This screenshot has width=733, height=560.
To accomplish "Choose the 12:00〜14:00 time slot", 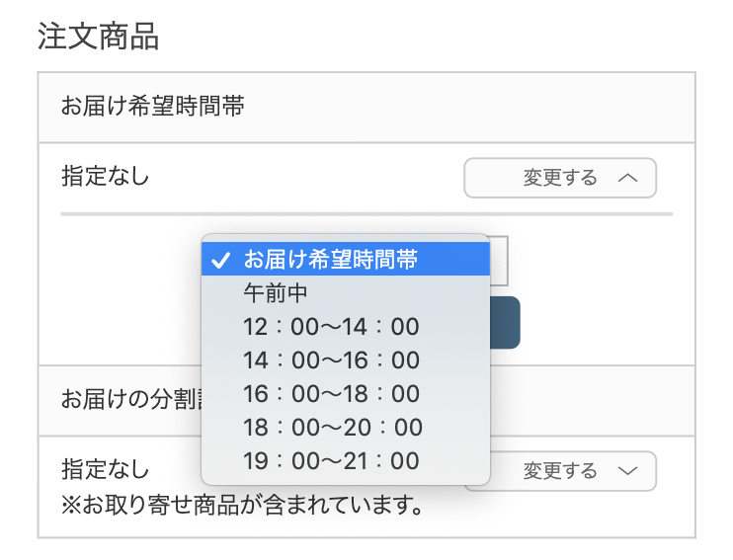I will (346, 327).
